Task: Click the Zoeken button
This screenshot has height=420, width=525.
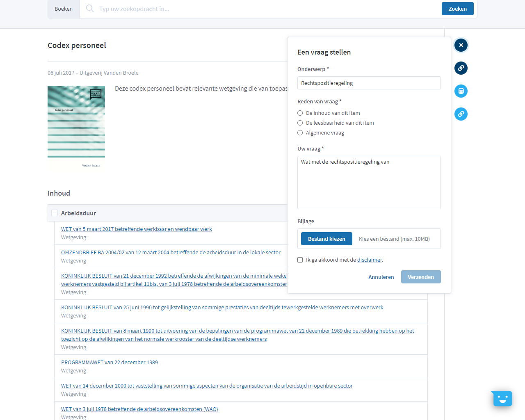Action: tap(457, 8)
